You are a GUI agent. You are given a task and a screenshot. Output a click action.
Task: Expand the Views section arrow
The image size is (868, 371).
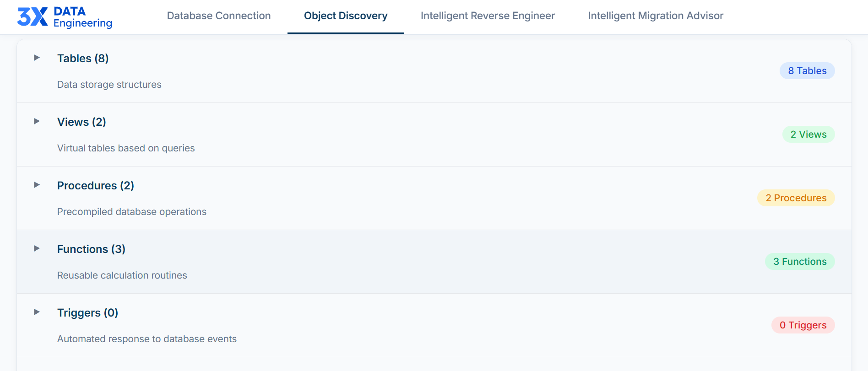click(37, 121)
